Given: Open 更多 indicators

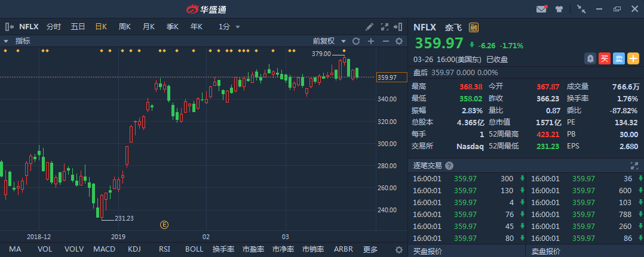Looking at the screenshot, I should [x=370, y=249].
